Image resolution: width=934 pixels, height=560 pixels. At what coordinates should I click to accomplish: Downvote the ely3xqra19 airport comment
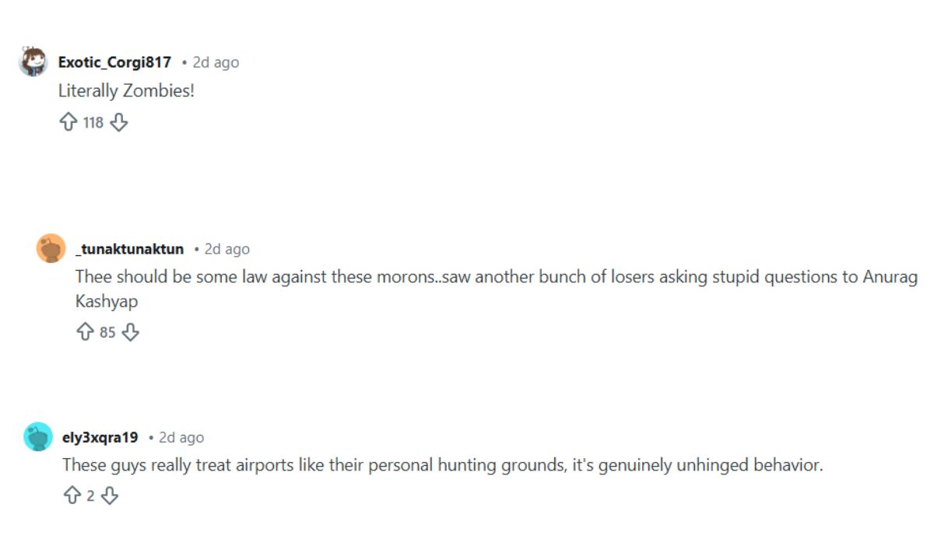click(110, 495)
